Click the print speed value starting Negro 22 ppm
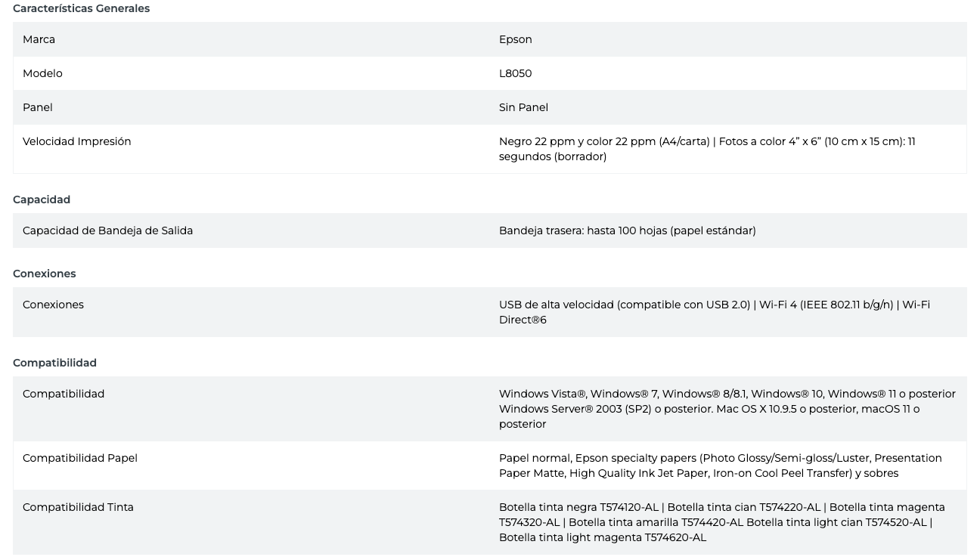The image size is (980, 560). click(x=706, y=149)
